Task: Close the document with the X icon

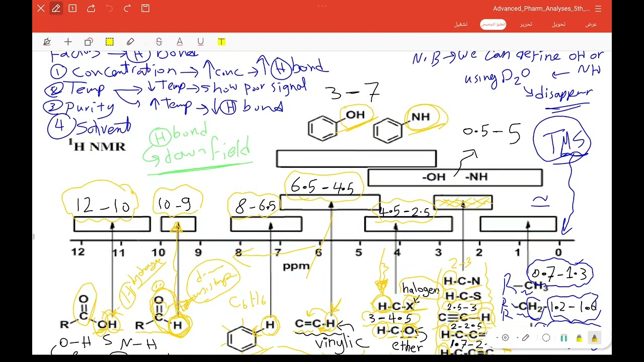Action: [x=41, y=9]
